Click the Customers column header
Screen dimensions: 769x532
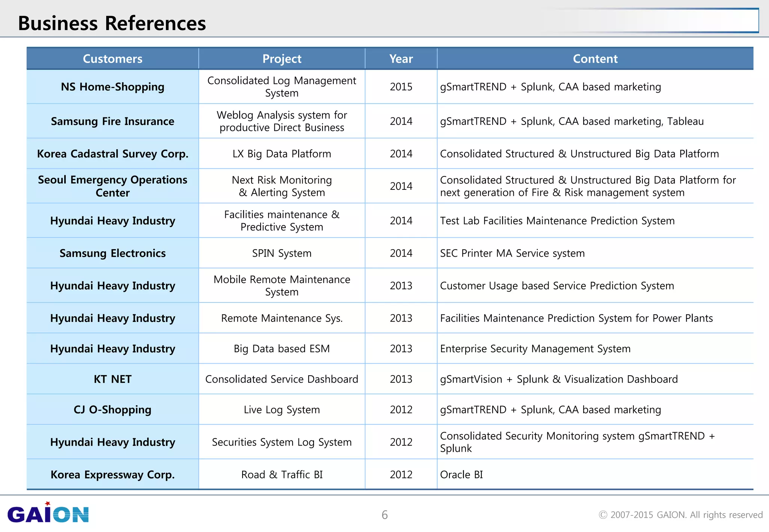coord(112,59)
